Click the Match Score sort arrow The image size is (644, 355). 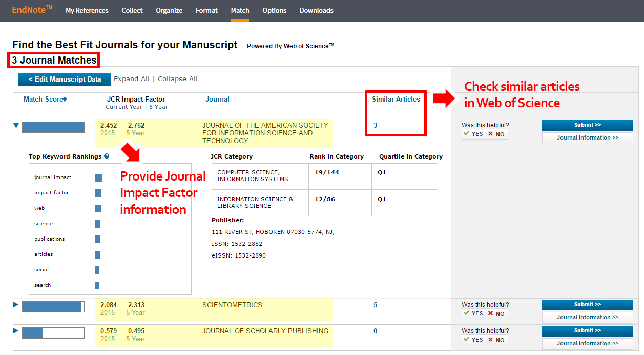pyautogui.click(x=65, y=100)
